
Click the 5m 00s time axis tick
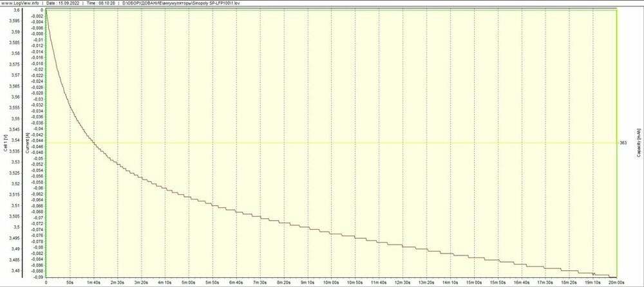coord(189,283)
